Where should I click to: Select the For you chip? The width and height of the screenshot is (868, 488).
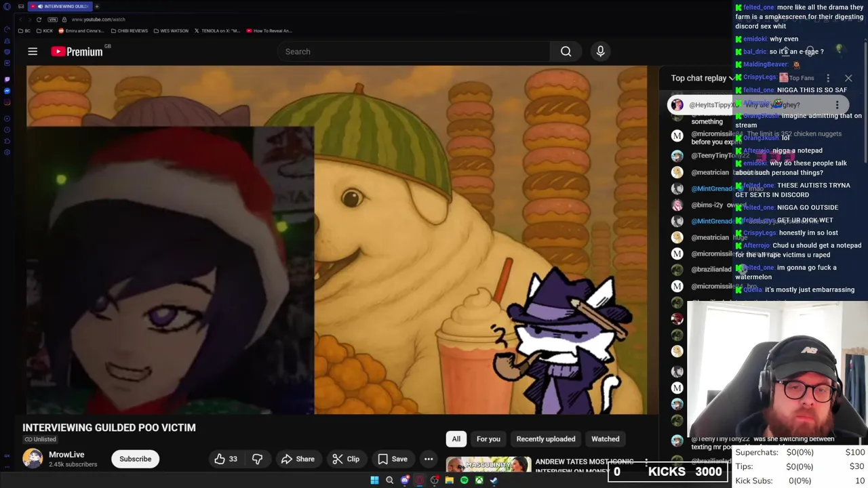(488, 439)
